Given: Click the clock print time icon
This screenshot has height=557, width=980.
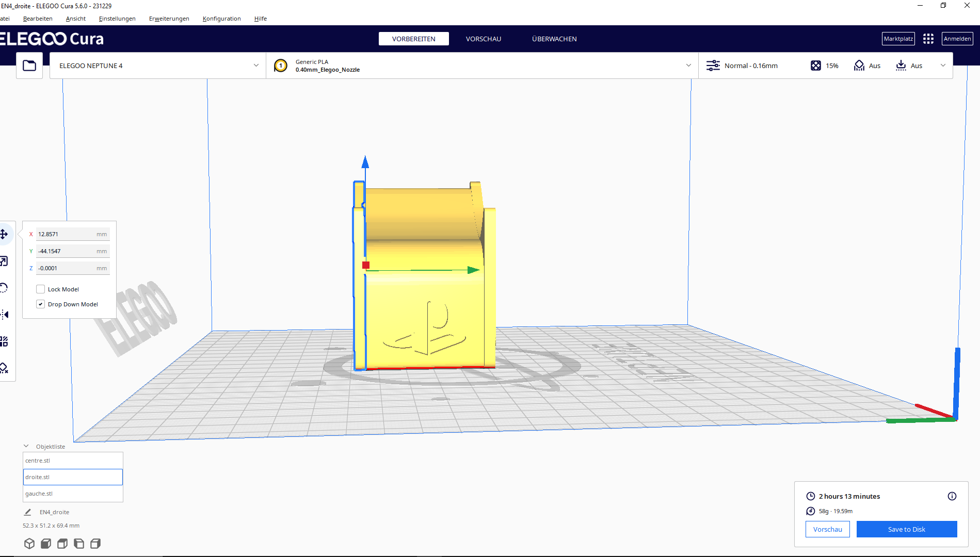Looking at the screenshot, I should point(811,496).
